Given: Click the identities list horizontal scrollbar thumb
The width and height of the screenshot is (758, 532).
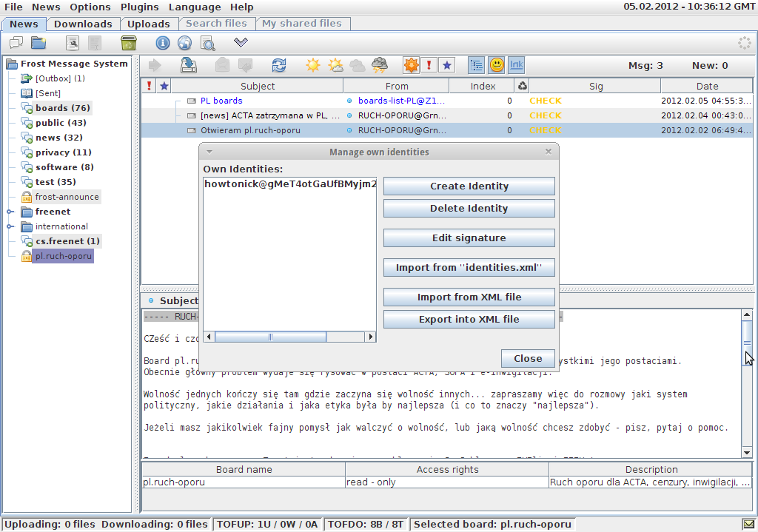Looking at the screenshot, I should coord(270,337).
